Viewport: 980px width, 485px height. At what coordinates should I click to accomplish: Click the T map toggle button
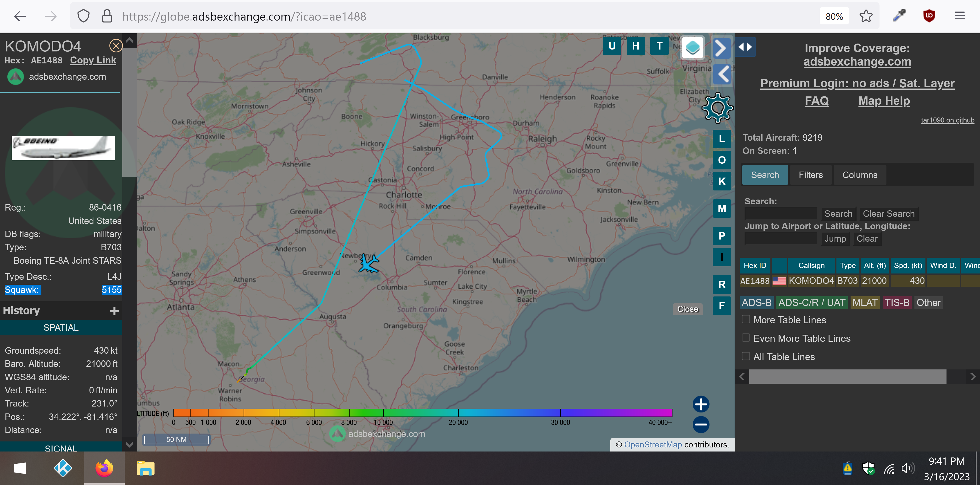[x=660, y=46]
